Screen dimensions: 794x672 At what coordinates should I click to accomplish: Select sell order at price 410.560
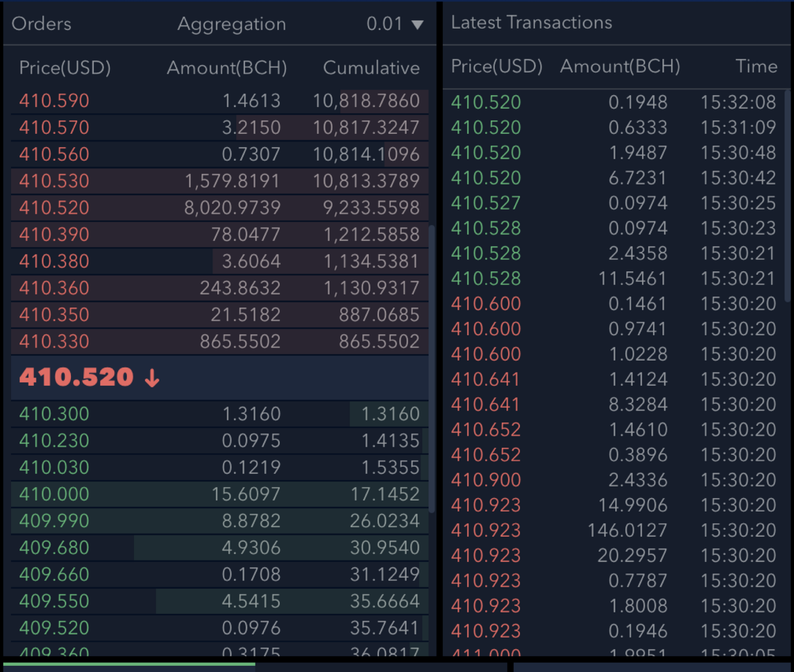(x=219, y=154)
